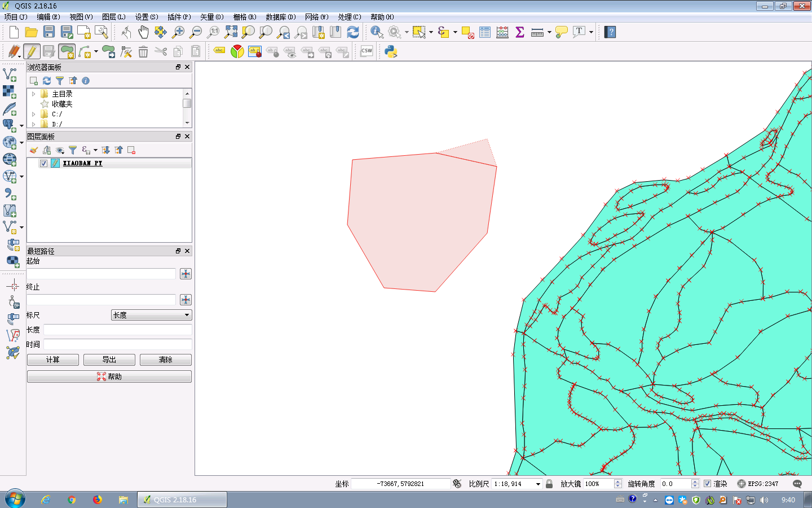Click the New Shapefile Layer sidebar icon
This screenshot has height=508, width=812.
pyautogui.click(x=10, y=227)
